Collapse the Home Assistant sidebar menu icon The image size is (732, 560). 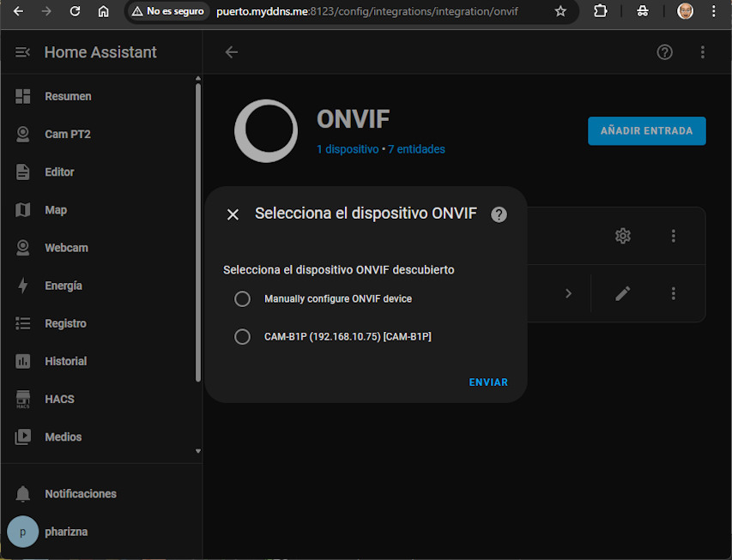tap(22, 52)
